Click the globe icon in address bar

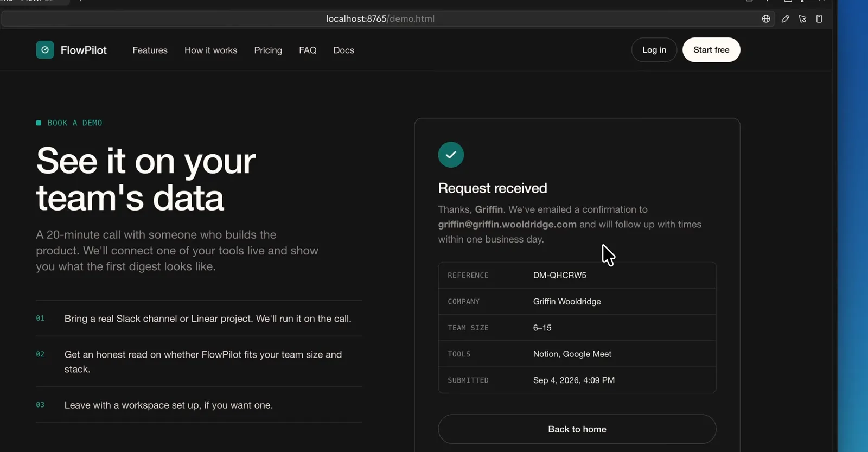point(766,18)
